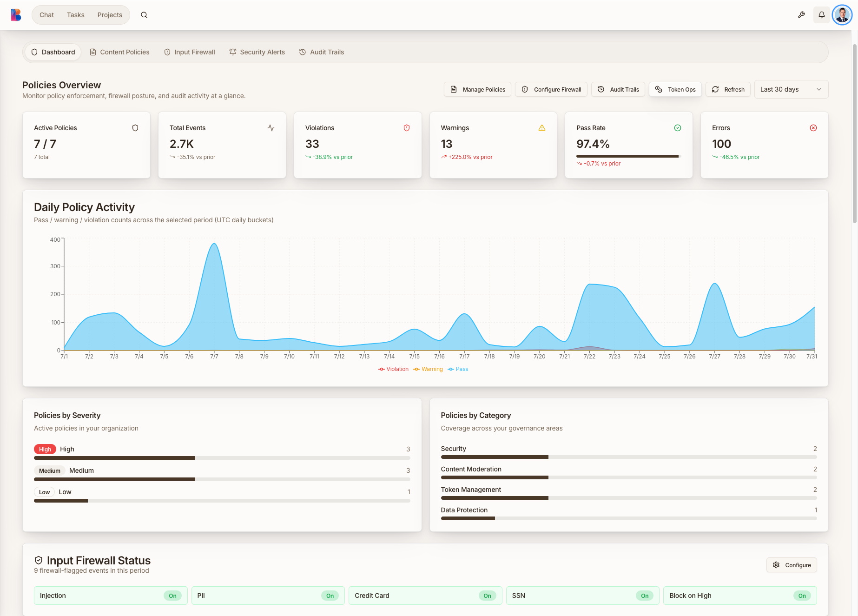Click the Pass Rate check icon
This screenshot has height=616, width=858.
[x=678, y=128]
